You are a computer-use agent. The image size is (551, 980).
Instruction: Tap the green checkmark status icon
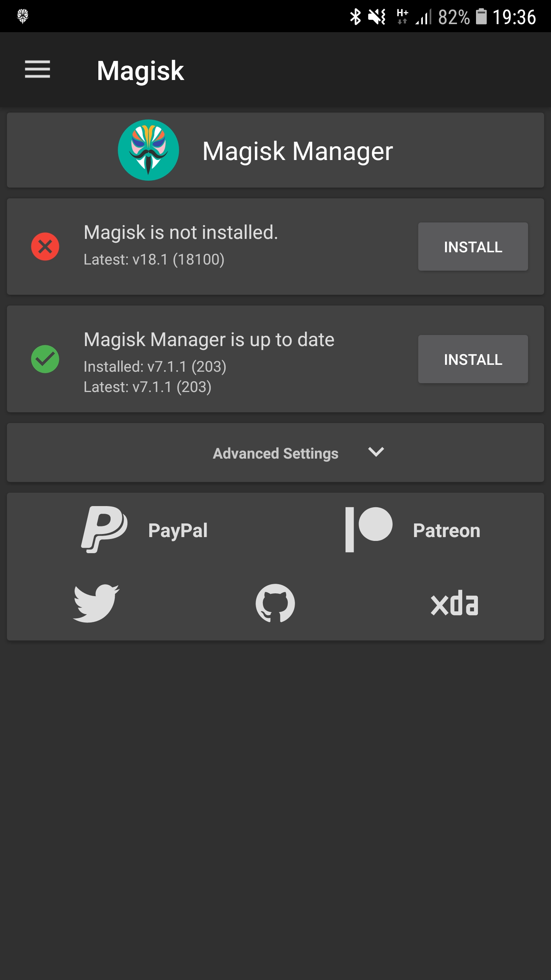(45, 359)
